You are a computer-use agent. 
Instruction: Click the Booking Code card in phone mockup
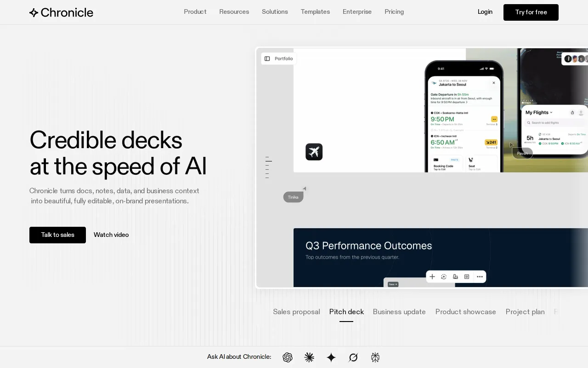446,165
